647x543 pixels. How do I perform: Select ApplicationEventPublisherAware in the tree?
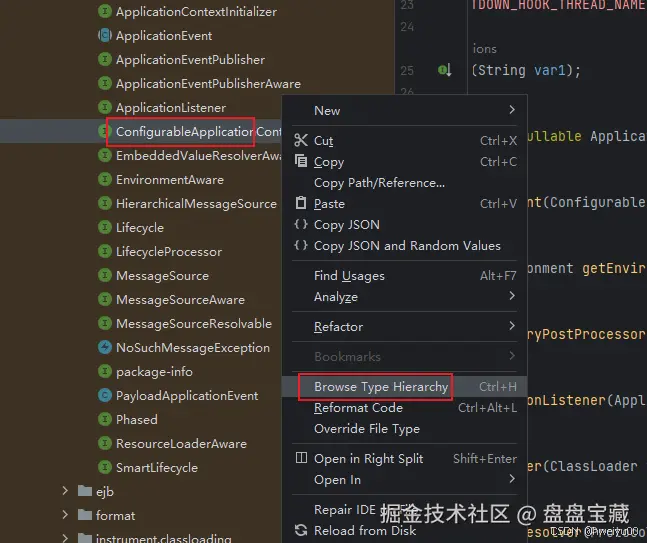[x=208, y=84]
